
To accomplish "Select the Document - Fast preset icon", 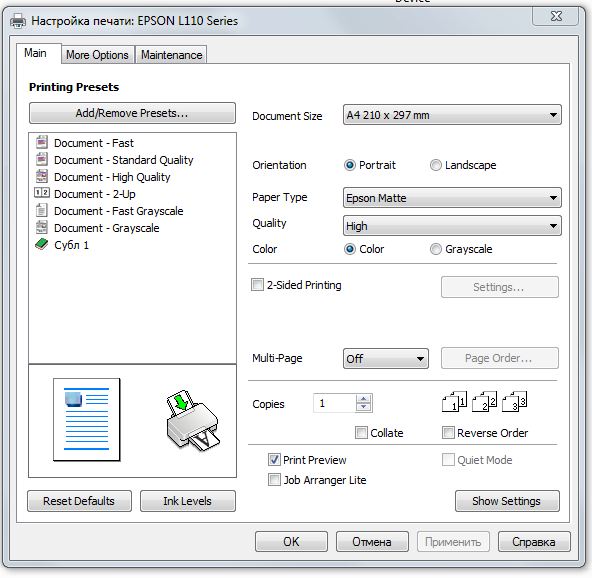I will pos(42,142).
